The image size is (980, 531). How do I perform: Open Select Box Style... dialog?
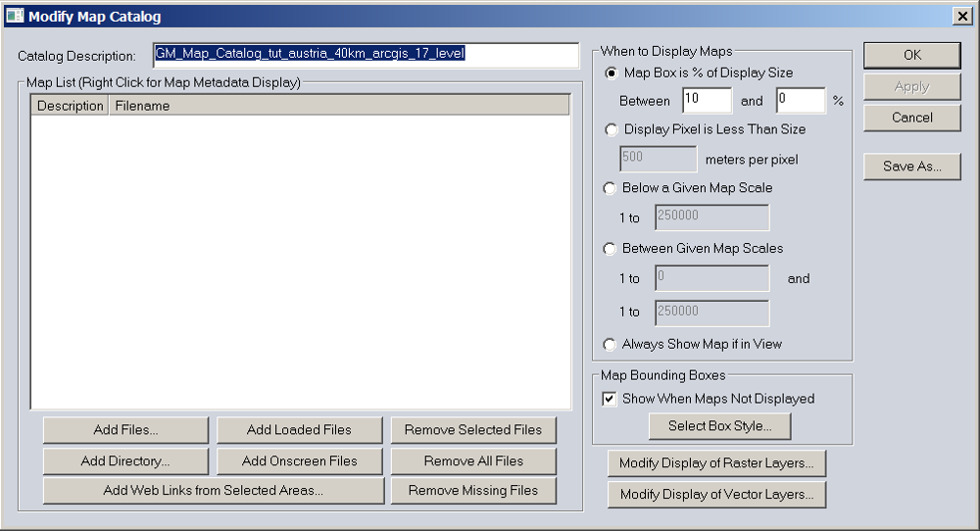tap(719, 426)
